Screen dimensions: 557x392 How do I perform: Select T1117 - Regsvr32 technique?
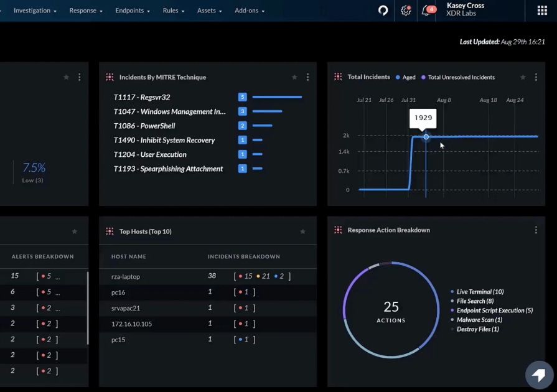pyautogui.click(x=142, y=97)
